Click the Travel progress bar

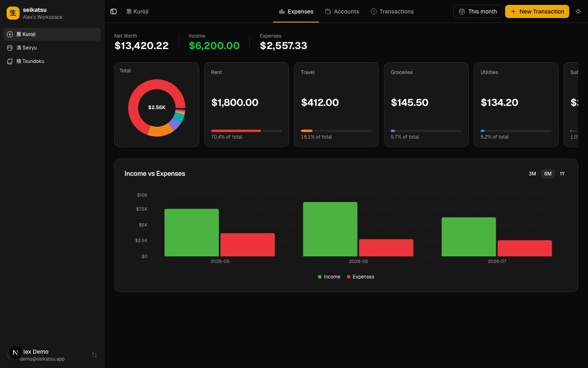coord(336,131)
